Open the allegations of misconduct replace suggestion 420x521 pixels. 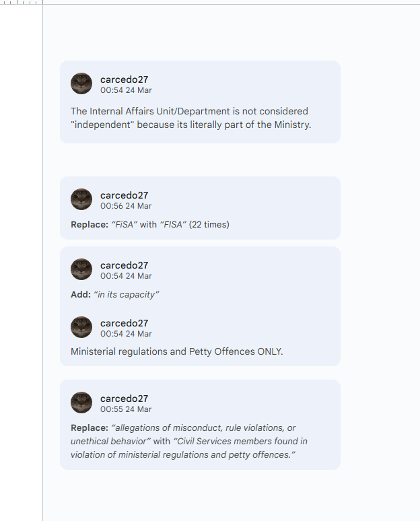200,425
